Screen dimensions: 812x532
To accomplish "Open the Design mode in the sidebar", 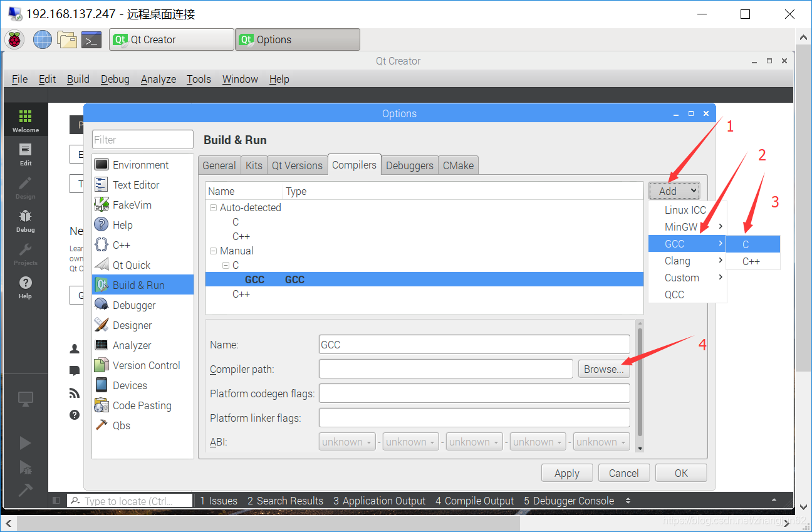I will pyautogui.click(x=26, y=187).
